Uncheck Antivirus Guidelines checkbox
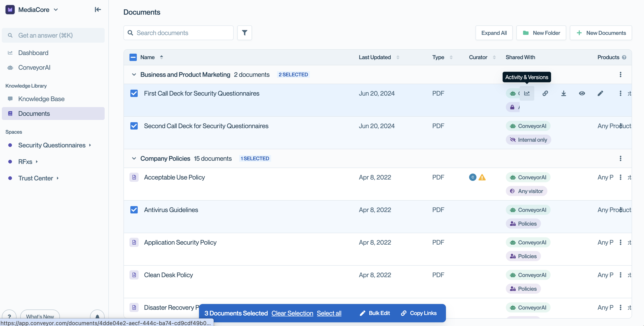Image resolution: width=644 pixels, height=326 pixels. click(134, 210)
